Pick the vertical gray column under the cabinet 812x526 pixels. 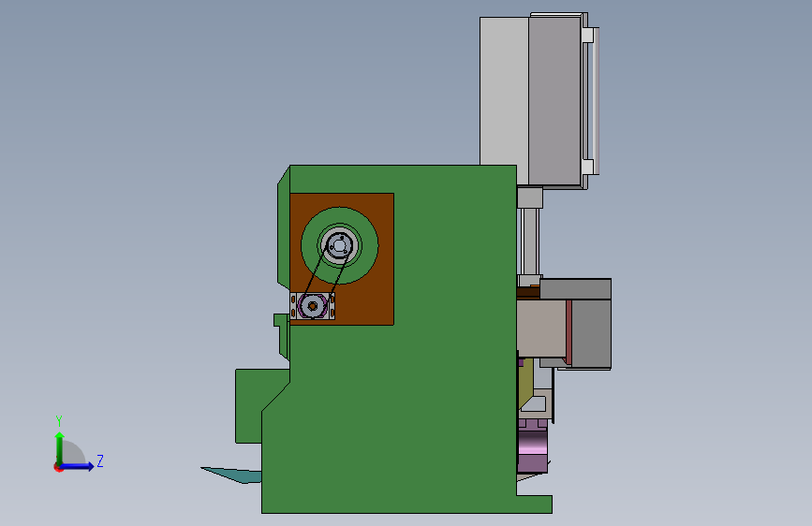(x=529, y=241)
